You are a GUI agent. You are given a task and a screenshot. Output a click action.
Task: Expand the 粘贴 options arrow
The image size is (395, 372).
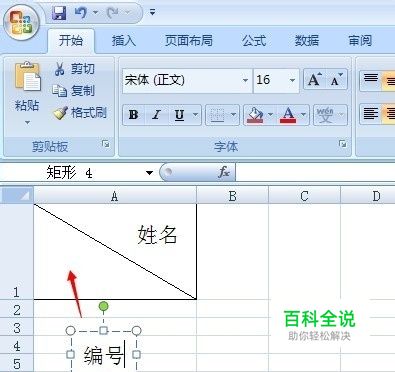(x=27, y=123)
